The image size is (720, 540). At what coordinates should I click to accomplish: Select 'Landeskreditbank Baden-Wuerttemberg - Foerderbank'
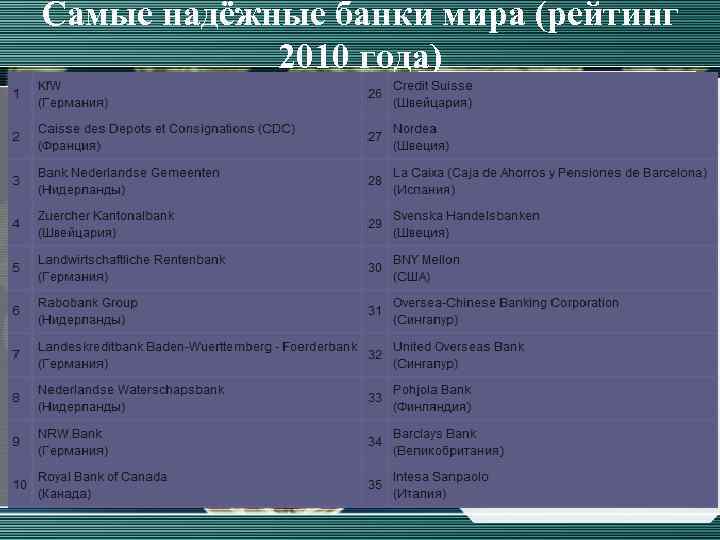click(x=197, y=347)
